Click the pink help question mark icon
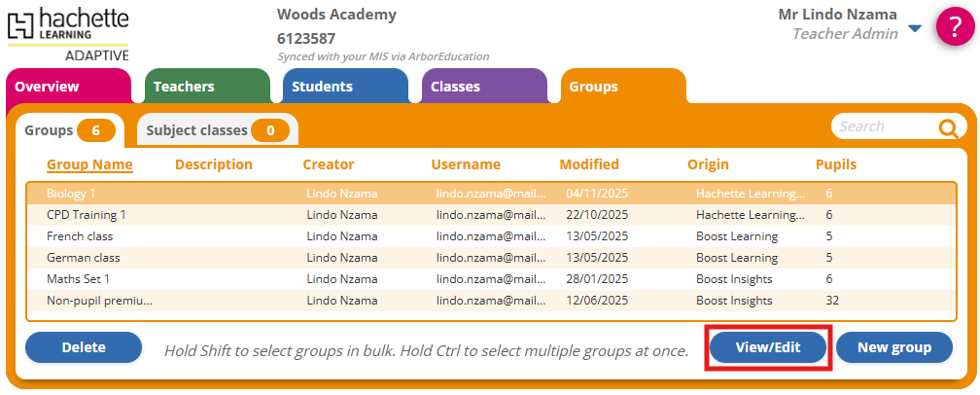The image size is (980, 395). tap(955, 26)
